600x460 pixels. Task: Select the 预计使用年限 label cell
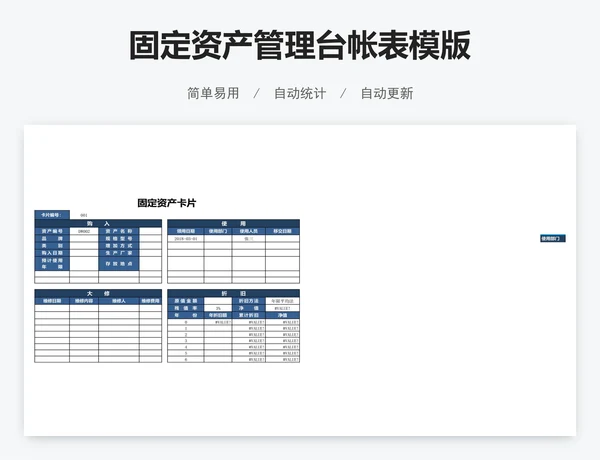[x=52, y=264]
